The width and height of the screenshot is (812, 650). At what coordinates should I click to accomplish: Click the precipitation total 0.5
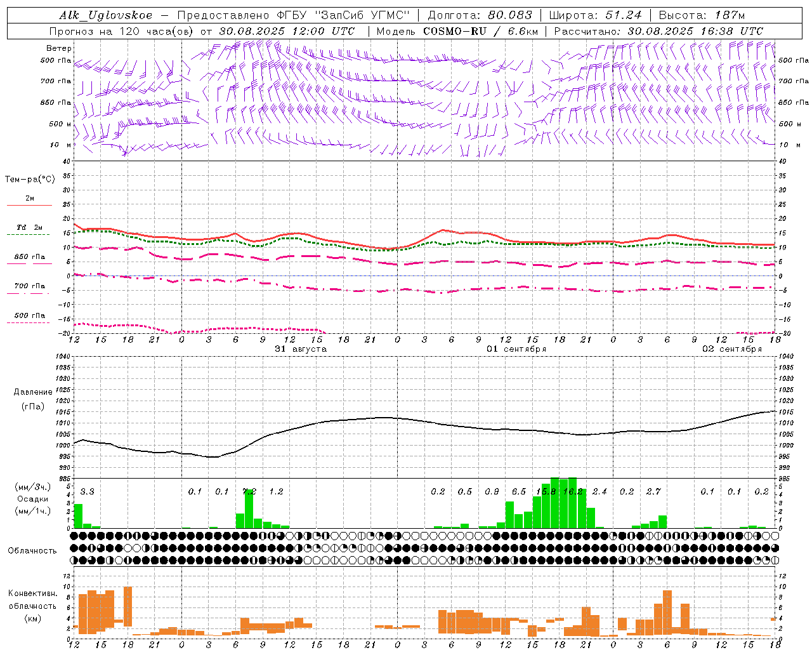coord(465,491)
